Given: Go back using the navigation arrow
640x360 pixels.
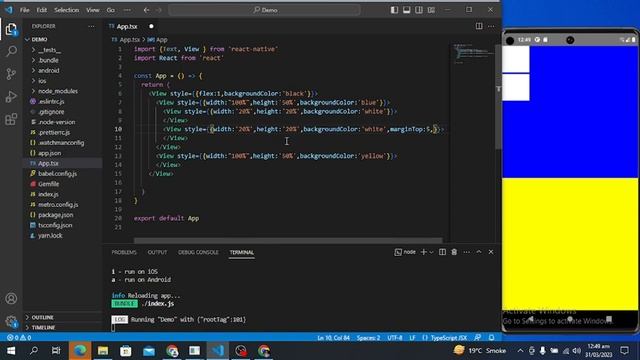Looking at the screenshot, I should [147, 10].
